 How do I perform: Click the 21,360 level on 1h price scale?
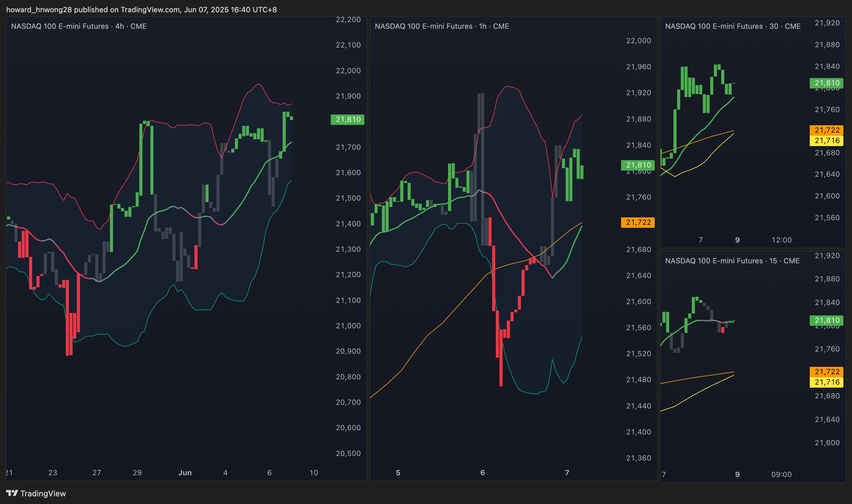638,458
